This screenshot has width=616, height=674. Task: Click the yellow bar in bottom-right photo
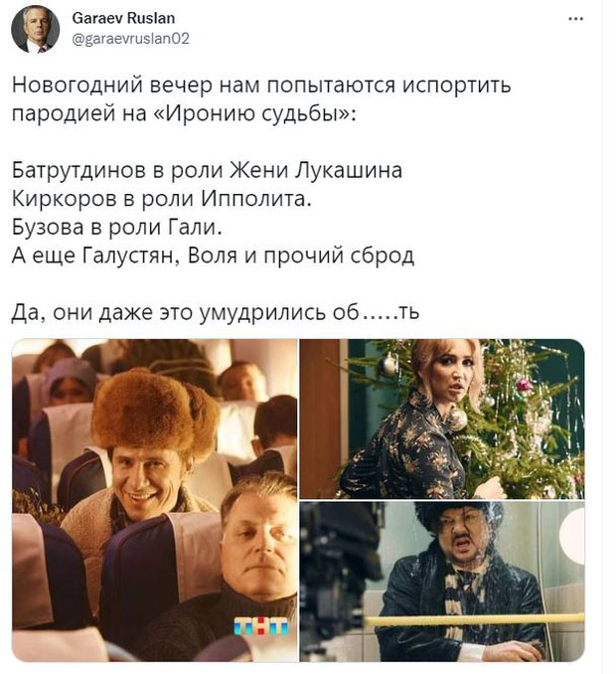(x=474, y=620)
